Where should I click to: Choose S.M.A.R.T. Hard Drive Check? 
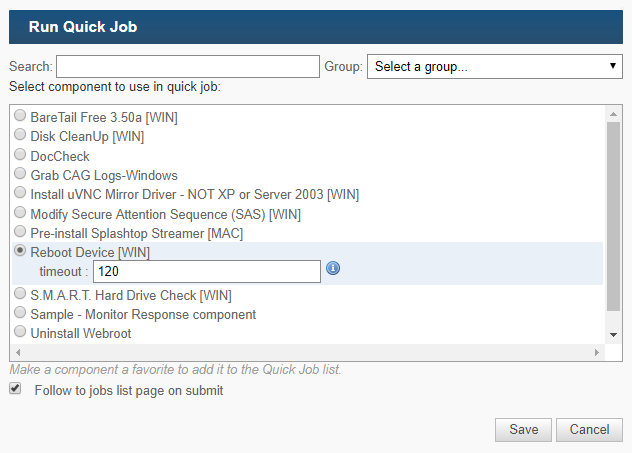tap(20, 293)
